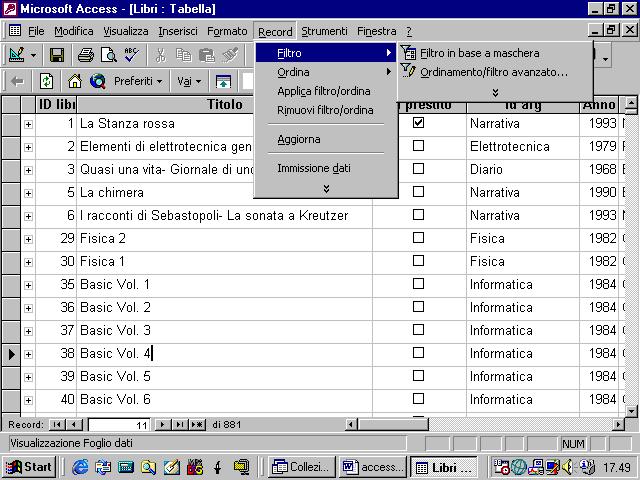The height and width of the screenshot is (480, 640).
Task: Go to first record navigation button
Action: tap(57, 424)
